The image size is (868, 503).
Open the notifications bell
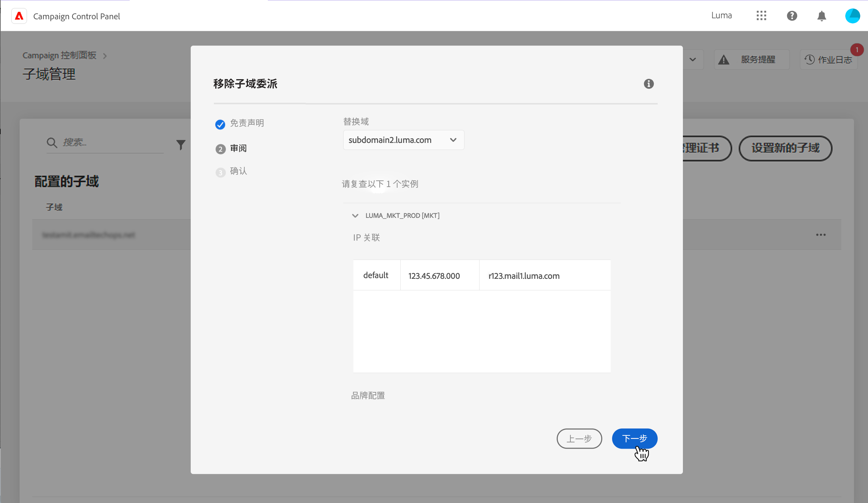pos(821,16)
